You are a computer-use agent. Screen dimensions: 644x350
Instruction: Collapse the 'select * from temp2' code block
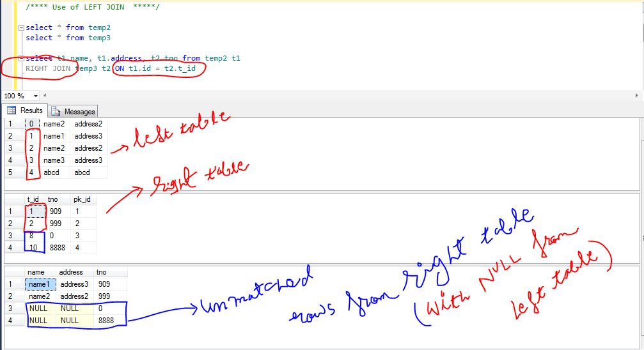[x=22, y=28]
